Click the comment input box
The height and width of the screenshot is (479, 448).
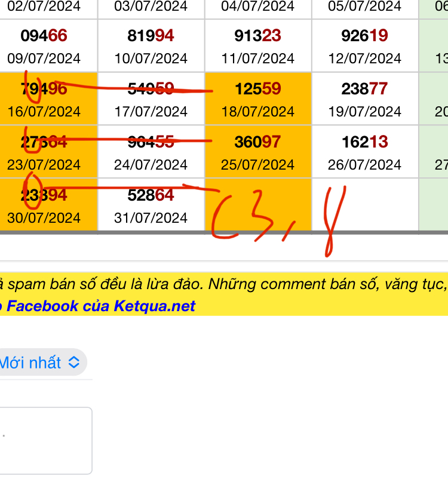45,440
